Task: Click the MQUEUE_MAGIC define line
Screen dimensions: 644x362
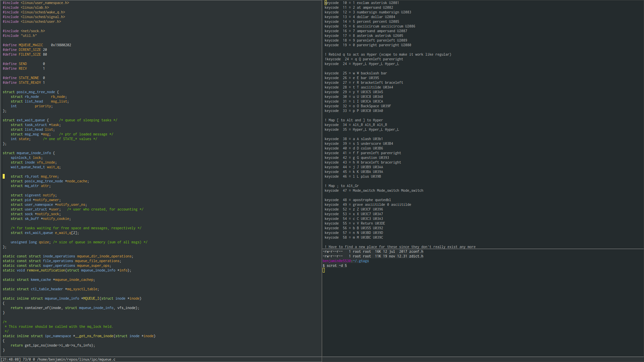Action: tap(37, 45)
